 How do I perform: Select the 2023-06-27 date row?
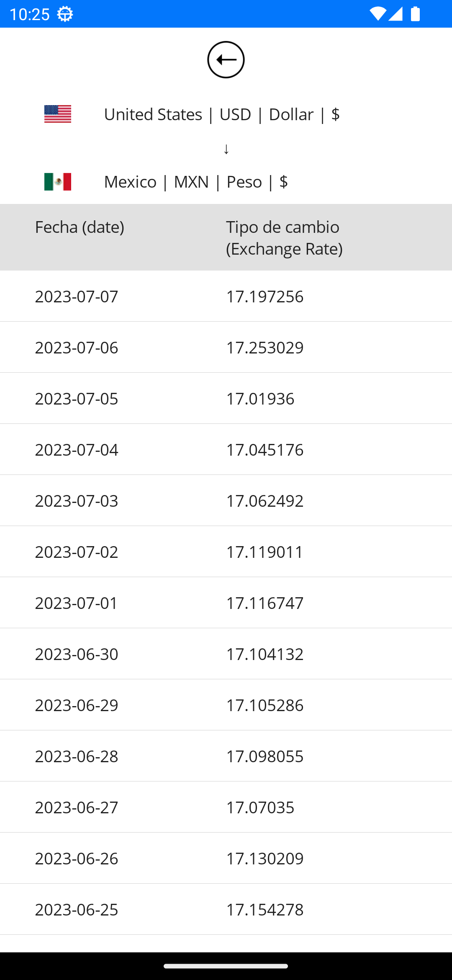[226, 807]
